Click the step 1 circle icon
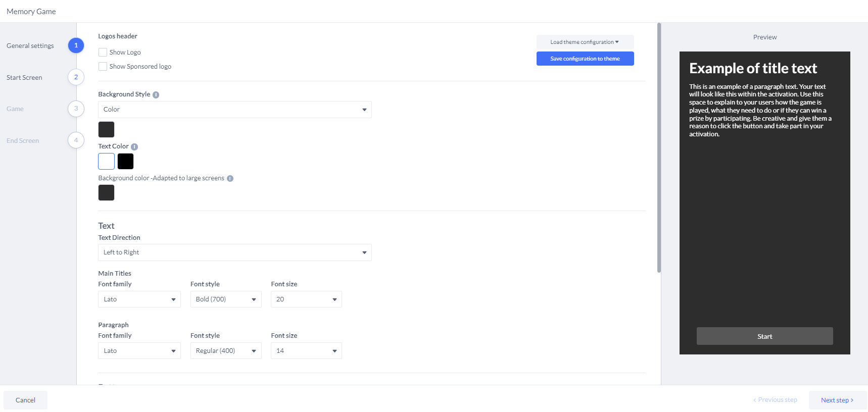Screen dimensions: 868x412 point(76,45)
